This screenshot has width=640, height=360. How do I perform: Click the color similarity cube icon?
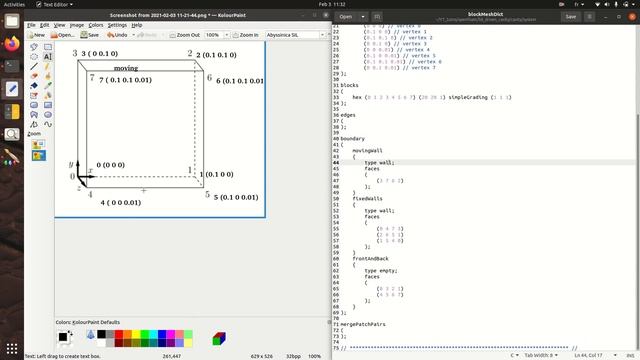[x=219, y=338]
